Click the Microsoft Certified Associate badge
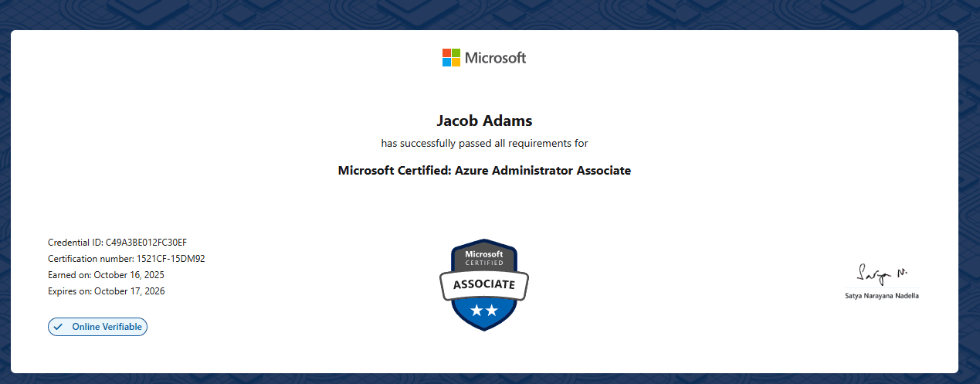Image resolution: width=980 pixels, height=384 pixels. (x=484, y=285)
